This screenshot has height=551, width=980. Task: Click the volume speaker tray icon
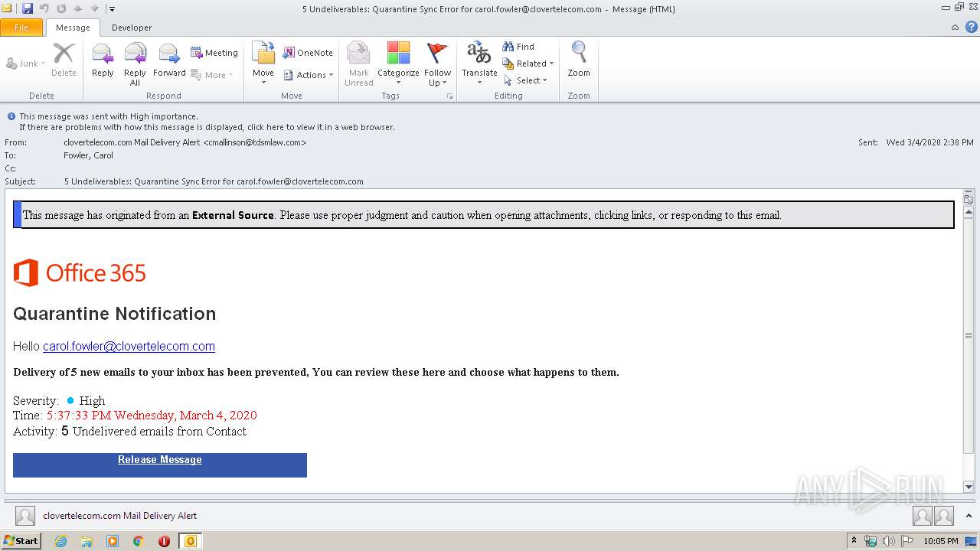[x=888, y=541]
